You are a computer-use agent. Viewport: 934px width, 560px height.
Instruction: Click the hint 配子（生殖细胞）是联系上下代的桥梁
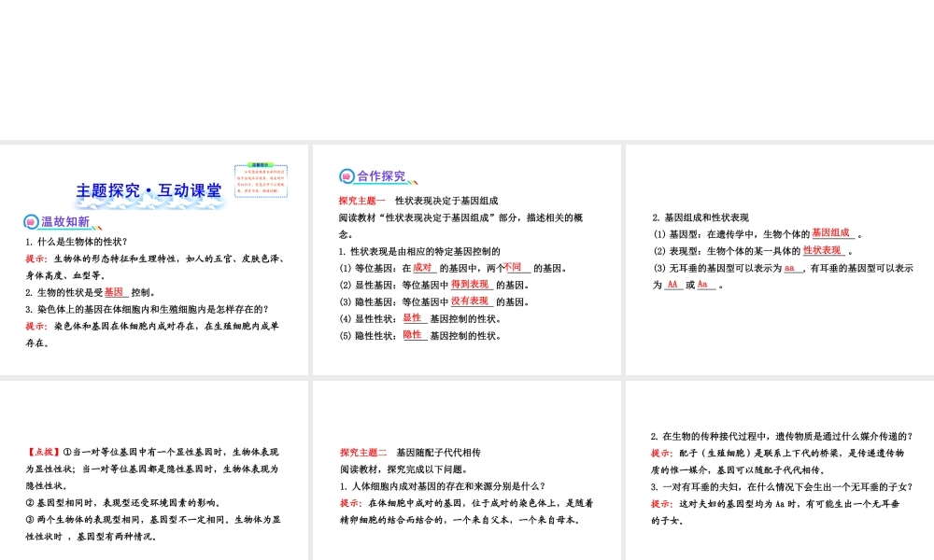click(x=778, y=461)
